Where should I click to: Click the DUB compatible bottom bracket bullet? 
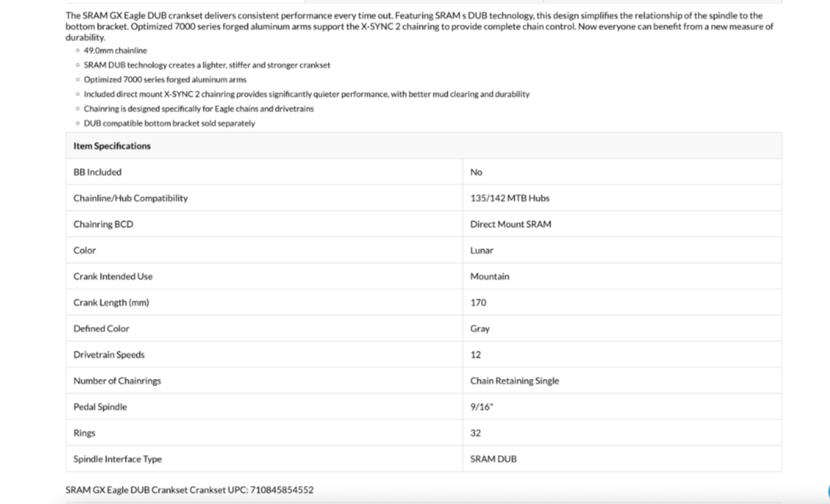pyautogui.click(x=169, y=123)
